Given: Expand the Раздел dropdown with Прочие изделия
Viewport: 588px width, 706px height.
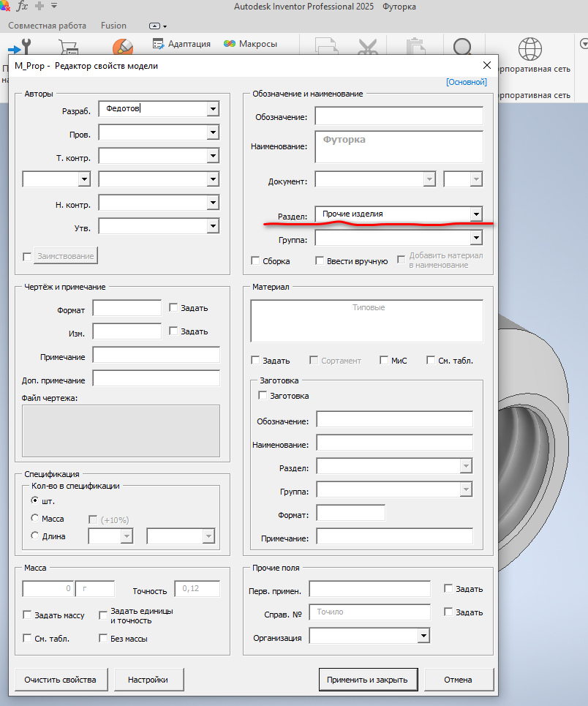Looking at the screenshot, I should [x=476, y=214].
